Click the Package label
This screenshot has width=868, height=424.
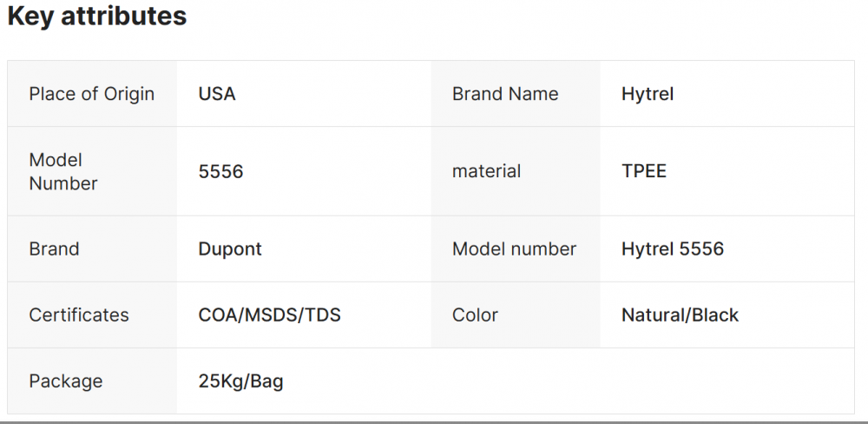66,381
